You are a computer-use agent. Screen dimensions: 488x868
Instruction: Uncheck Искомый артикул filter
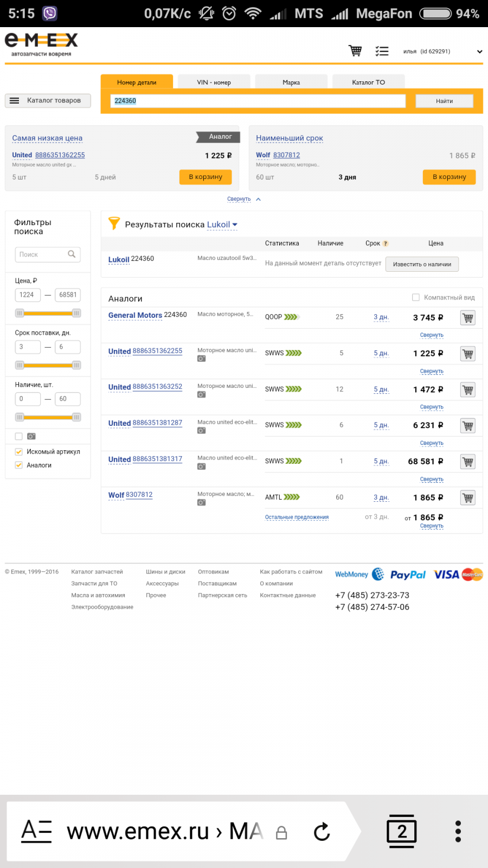[x=19, y=451]
